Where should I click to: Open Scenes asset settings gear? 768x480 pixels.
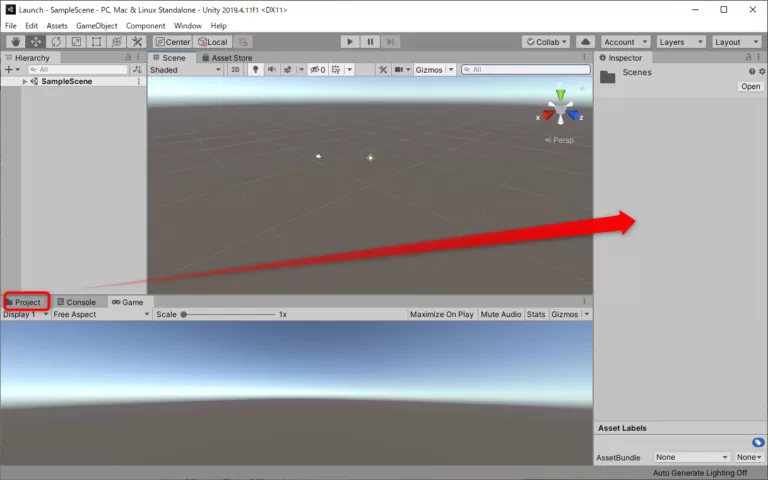(x=762, y=72)
